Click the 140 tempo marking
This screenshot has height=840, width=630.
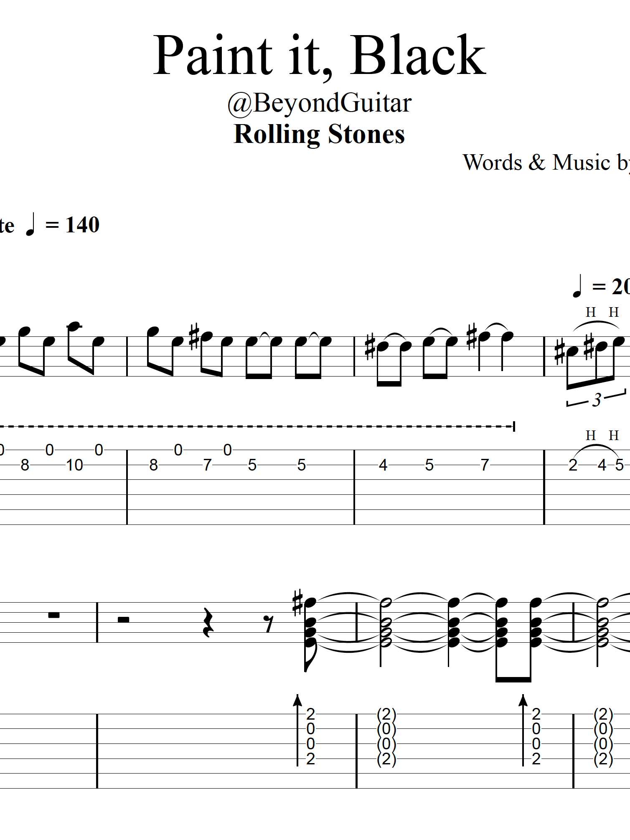(x=82, y=225)
